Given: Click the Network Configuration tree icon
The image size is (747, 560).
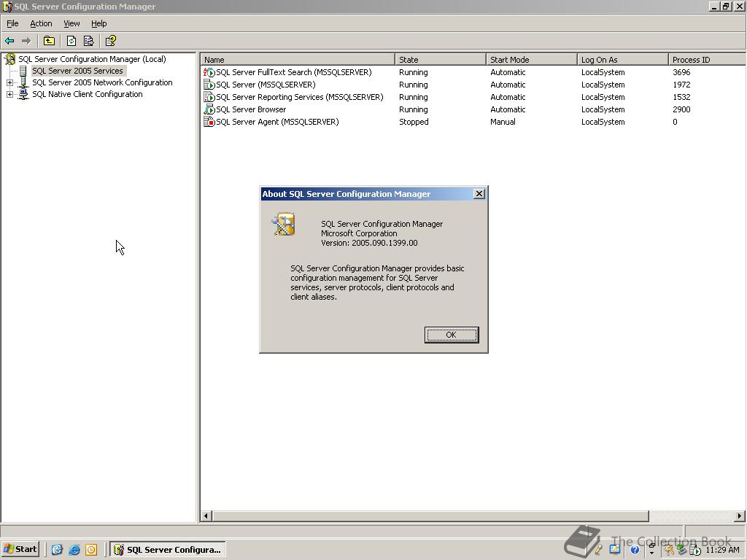Looking at the screenshot, I should tap(23, 83).
